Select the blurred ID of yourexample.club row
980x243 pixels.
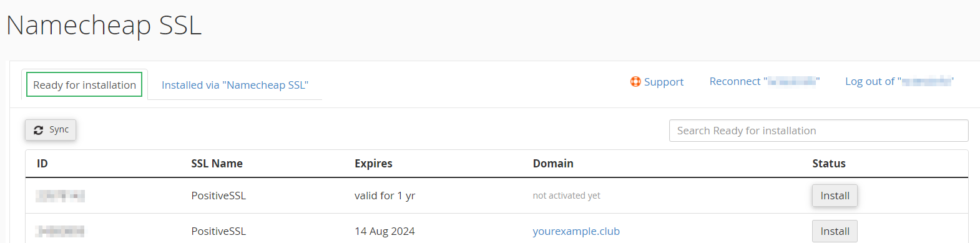(x=61, y=232)
